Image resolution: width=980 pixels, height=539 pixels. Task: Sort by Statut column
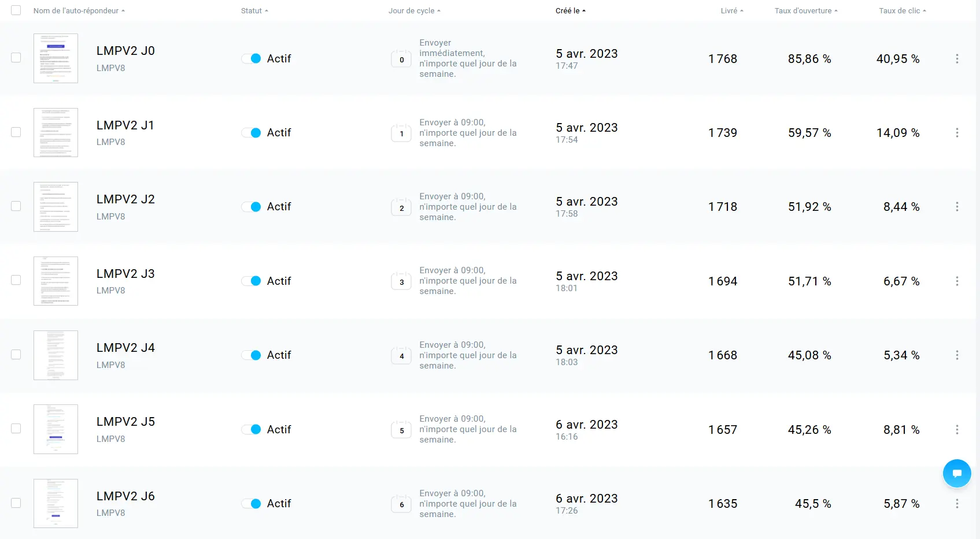tap(254, 11)
